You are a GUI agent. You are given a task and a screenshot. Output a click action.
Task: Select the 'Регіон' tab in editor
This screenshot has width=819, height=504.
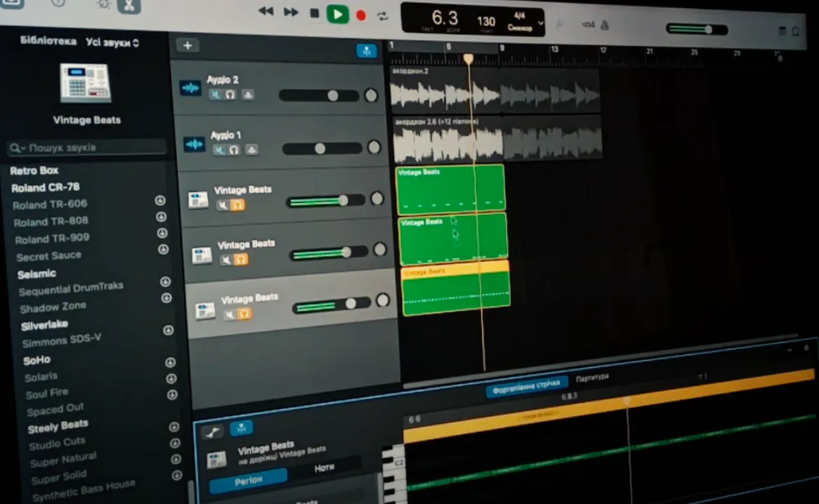[249, 481]
